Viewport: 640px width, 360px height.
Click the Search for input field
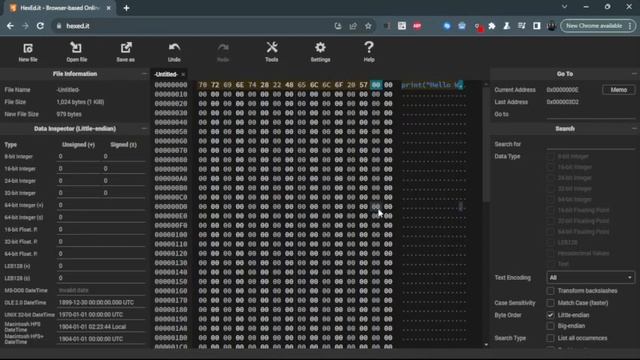(590, 144)
